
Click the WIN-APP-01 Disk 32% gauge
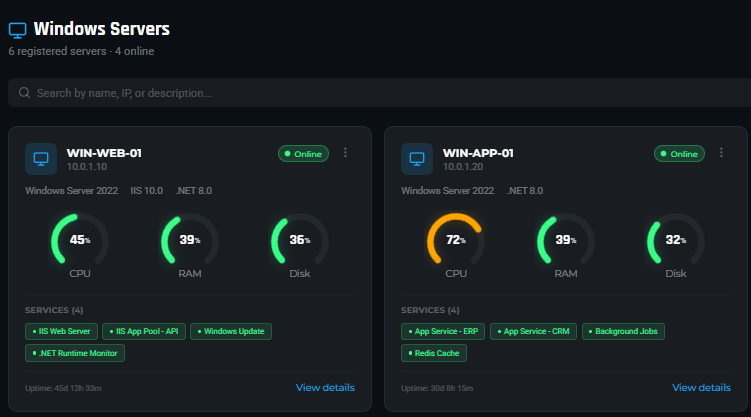coord(676,241)
